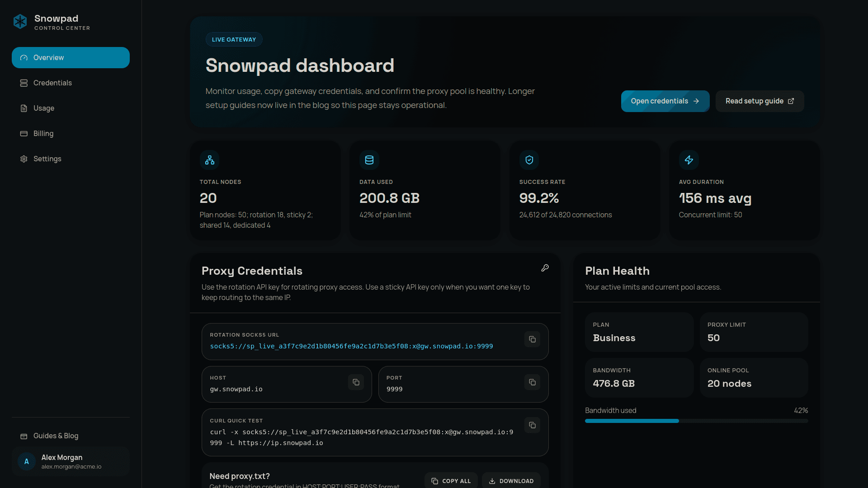Open Guides & Blog link
The image size is (868, 488).
point(71,436)
